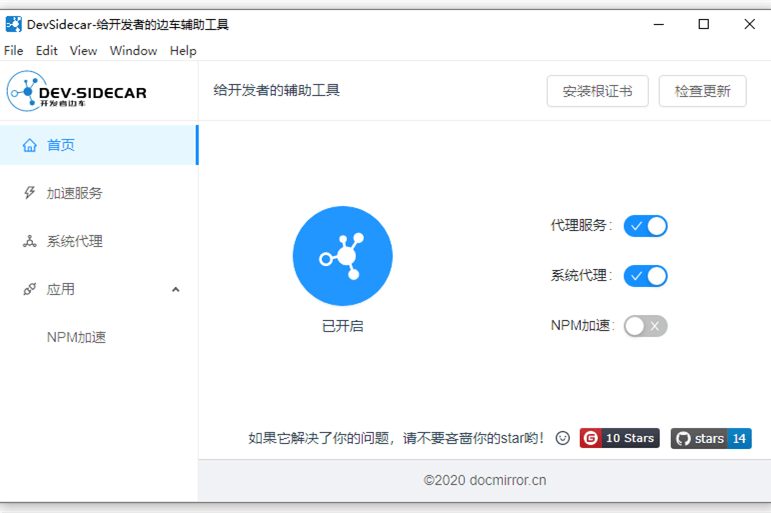
Task: Open the View menu
Action: [x=83, y=50]
